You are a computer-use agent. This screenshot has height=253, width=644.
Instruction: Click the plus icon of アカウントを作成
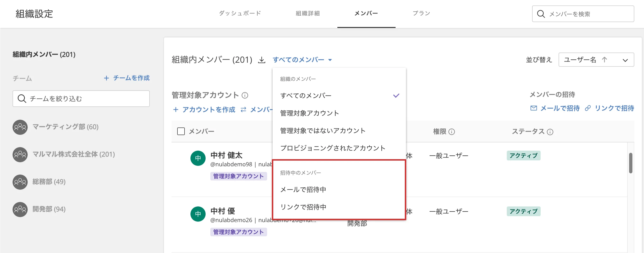click(176, 110)
